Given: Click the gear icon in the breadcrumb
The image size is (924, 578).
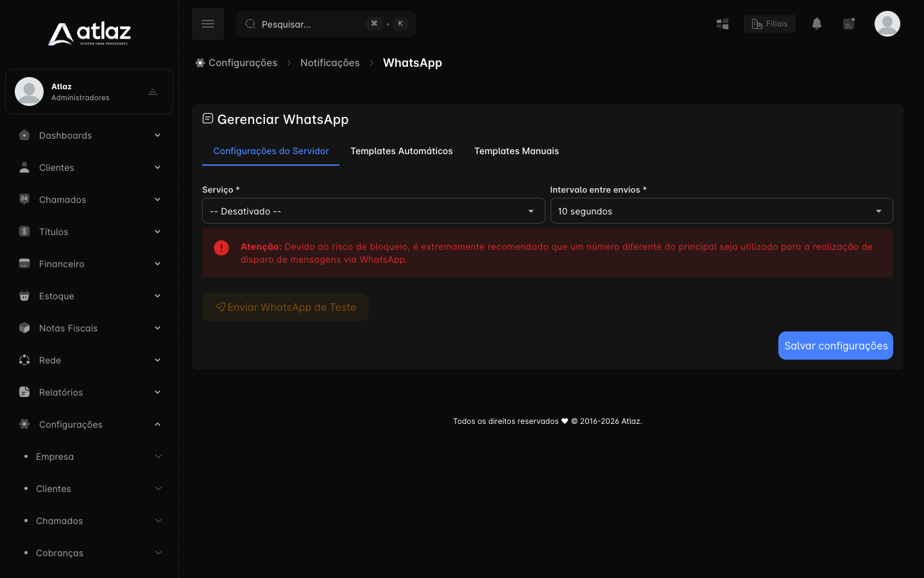Looking at the screenshot, I should [x=200, y=63].
